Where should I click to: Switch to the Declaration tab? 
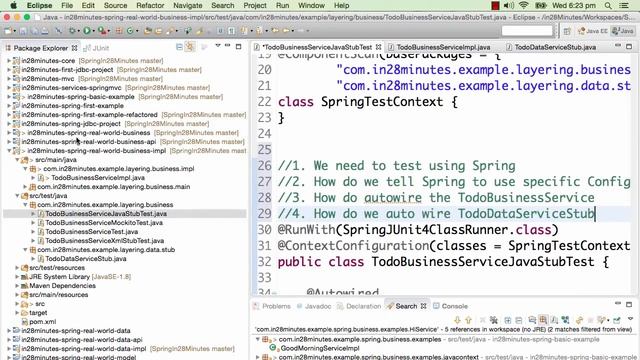pyautogui.click(x=359, y=306)
